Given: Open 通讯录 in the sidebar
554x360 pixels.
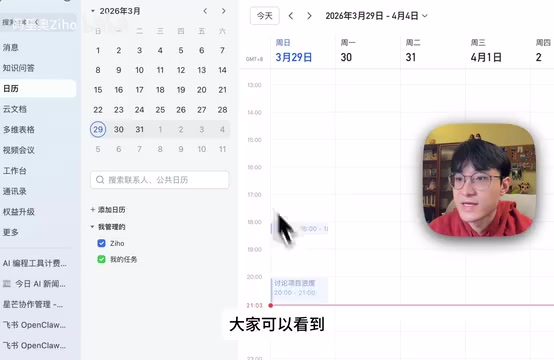Looking at the screenshot, I should tap(14, 191).
